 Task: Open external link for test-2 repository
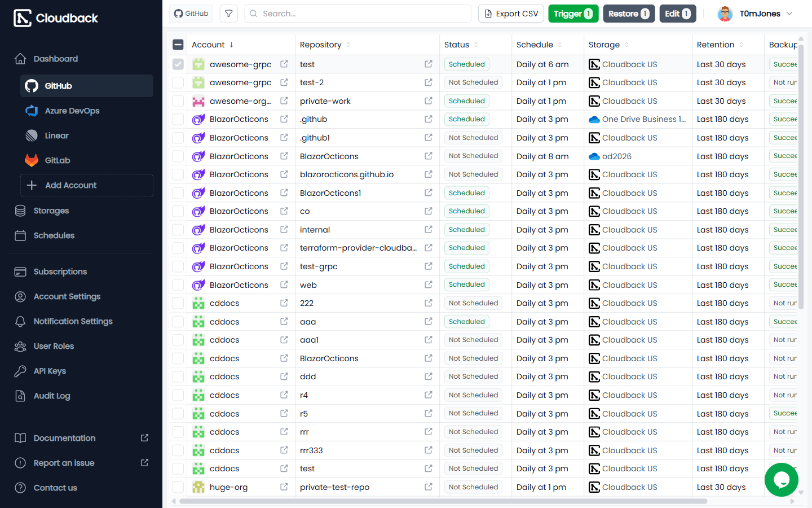click(x=429, y=82)
